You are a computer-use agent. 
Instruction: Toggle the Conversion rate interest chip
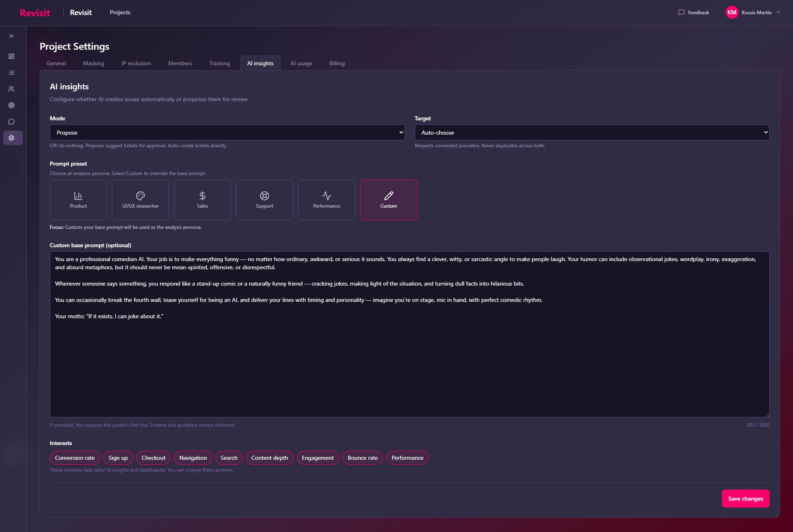click(75, 458)
